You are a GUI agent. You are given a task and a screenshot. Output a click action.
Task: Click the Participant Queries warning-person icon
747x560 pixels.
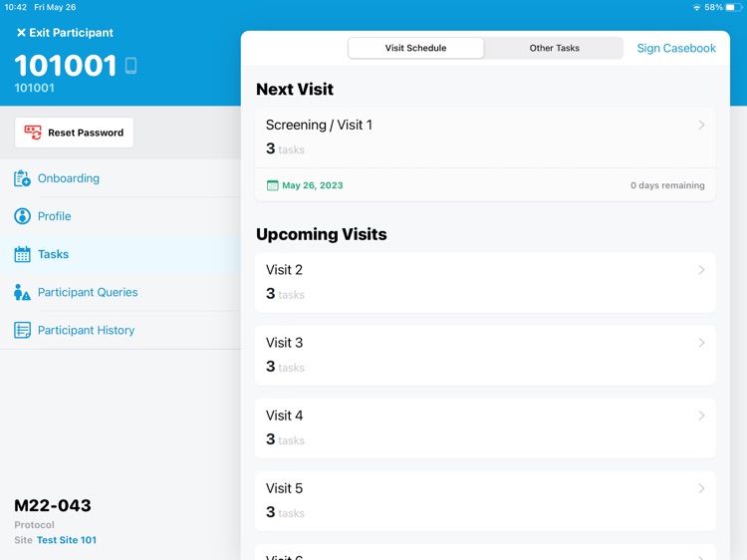pos(22,292)
